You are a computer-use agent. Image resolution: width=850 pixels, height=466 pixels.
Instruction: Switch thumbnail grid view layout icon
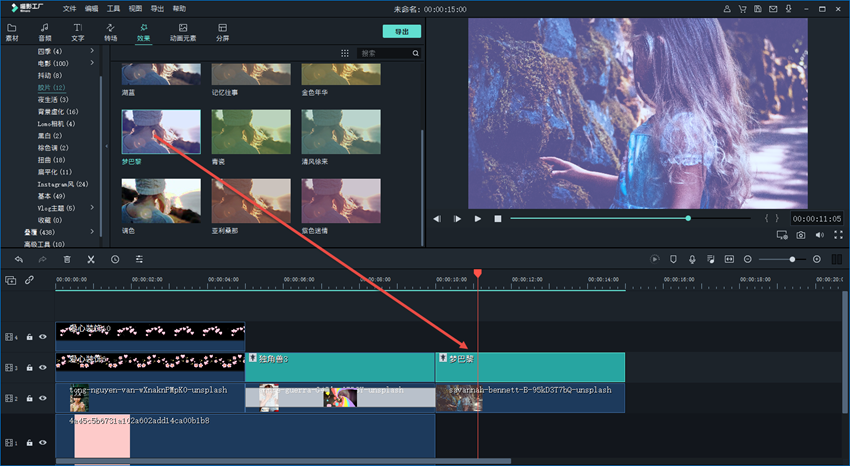[x=345, y=53]
